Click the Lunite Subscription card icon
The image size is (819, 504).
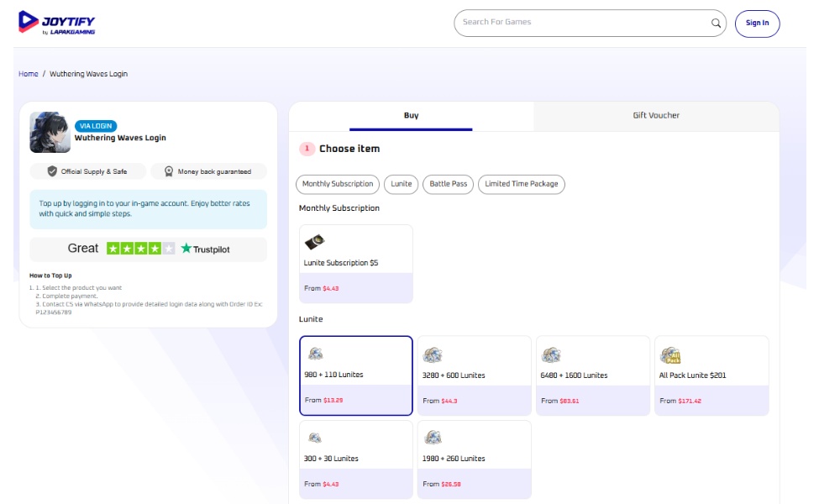[x=314, y=242]
